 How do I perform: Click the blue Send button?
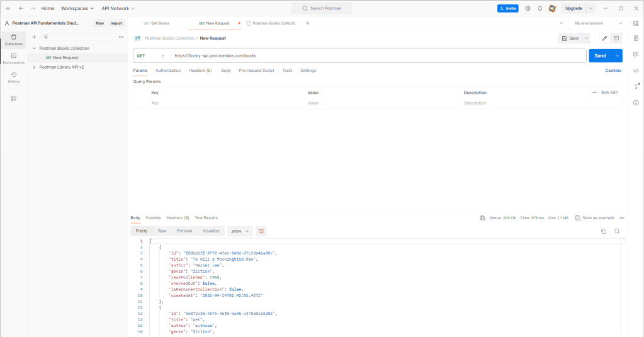click(601, 55)
